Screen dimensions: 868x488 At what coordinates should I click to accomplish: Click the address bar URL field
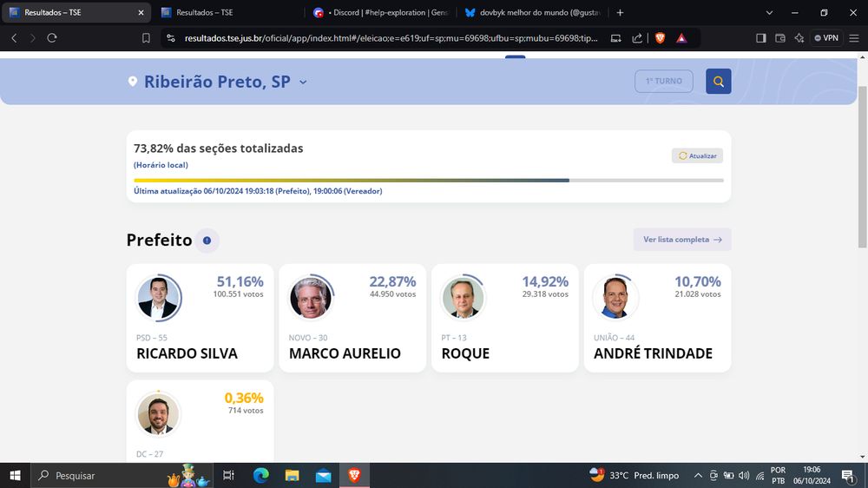click(391, 38)
